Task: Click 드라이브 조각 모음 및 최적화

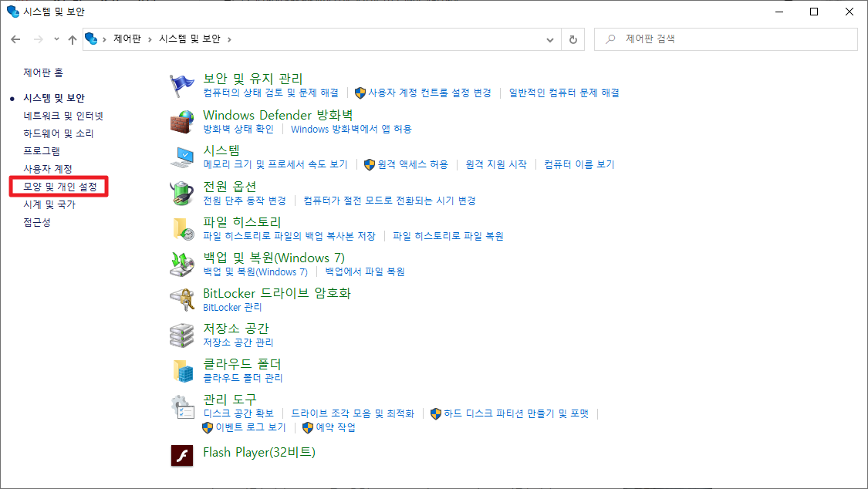Action: click(x=353, y=413)
